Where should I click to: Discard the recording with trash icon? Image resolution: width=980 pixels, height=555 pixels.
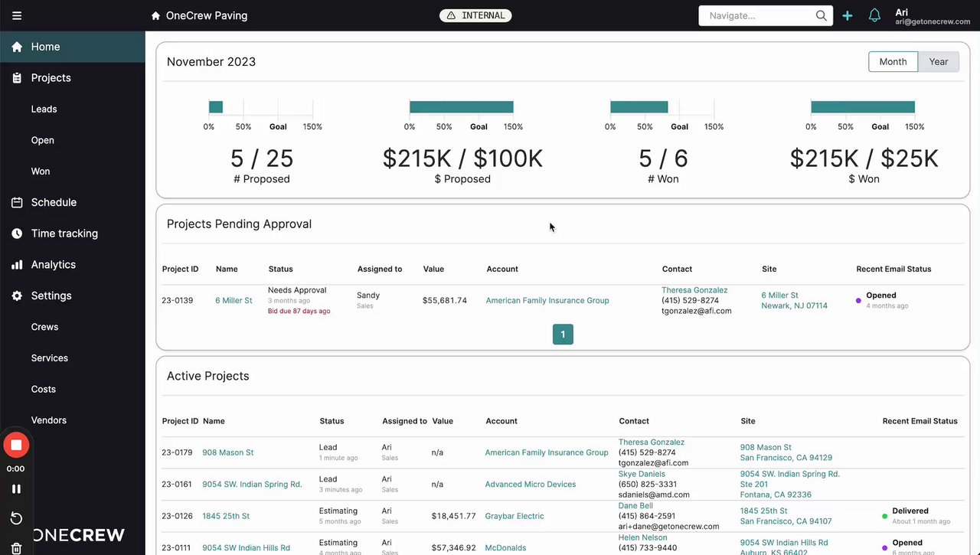coord(16,548)
